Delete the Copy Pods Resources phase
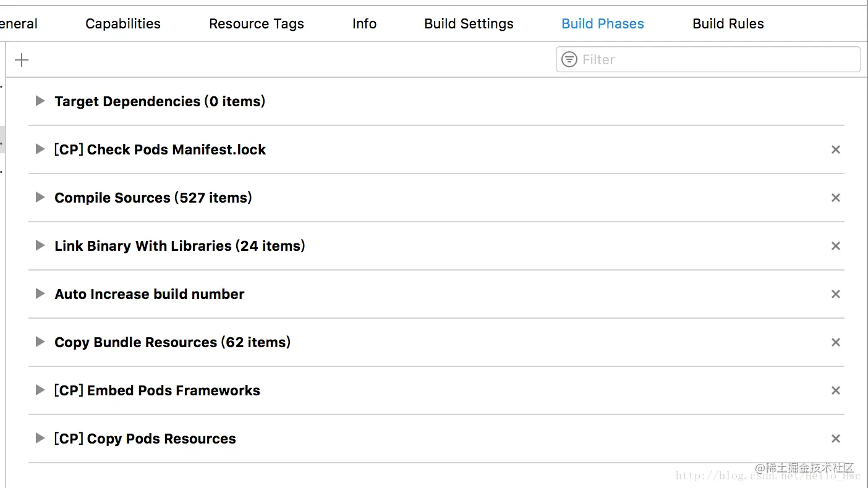This screenshot has height=488, width=868. click(835, 439)
